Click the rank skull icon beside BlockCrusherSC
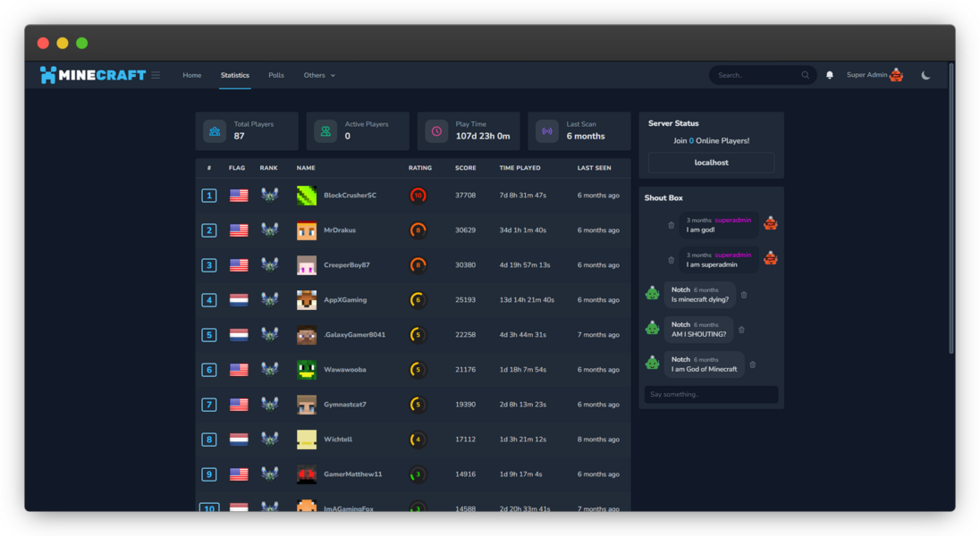980x536 pixels. [x=270, y=195]
